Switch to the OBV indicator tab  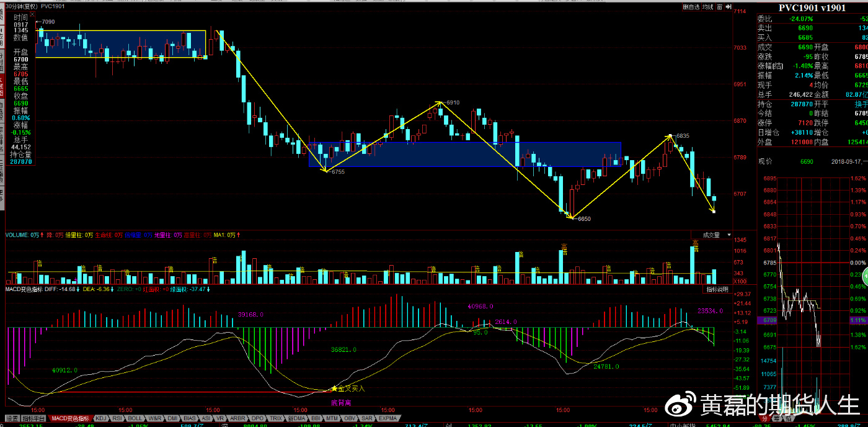[350, 418]
